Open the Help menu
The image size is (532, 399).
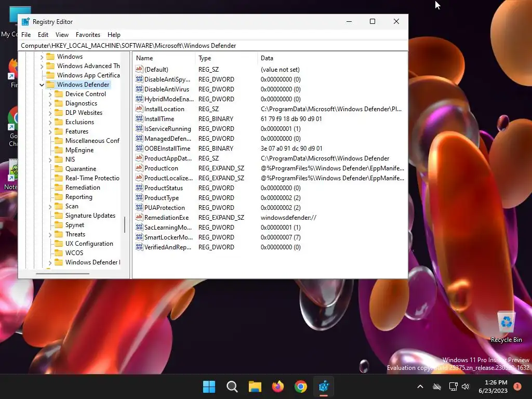coord(114,35)
